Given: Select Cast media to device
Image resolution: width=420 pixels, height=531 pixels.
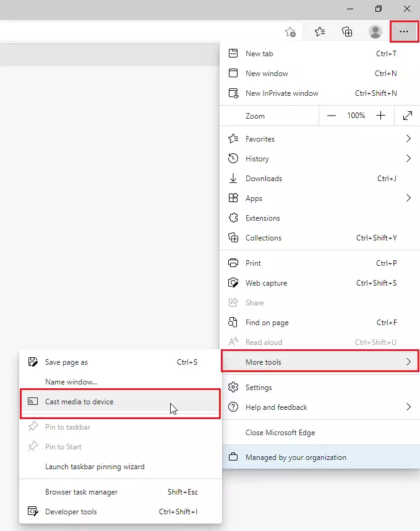Looking at the screenshot, I should (121, 402).
